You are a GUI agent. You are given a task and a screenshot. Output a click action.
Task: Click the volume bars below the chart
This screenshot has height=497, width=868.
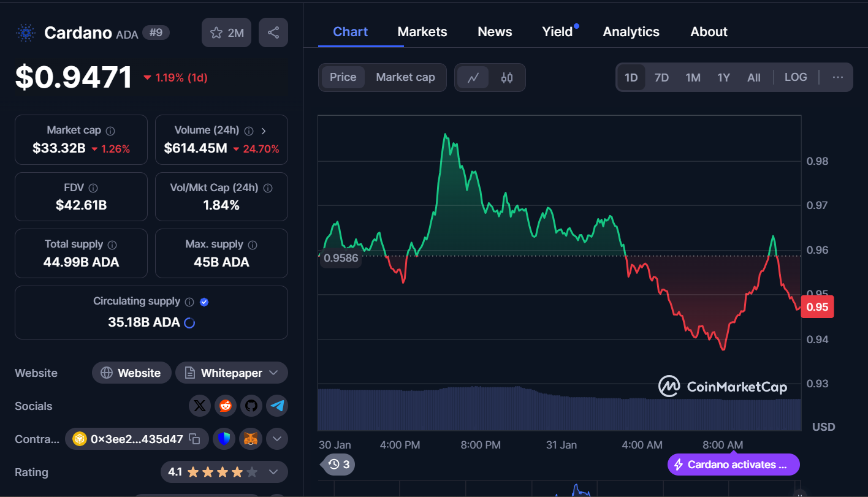tap(559, 409)
